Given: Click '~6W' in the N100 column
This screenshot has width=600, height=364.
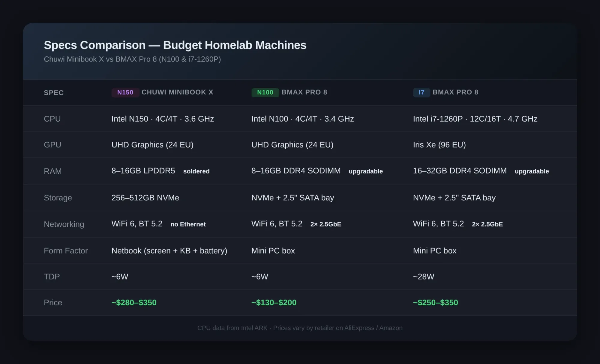Looking at the screenshot, I should [260, 277].
